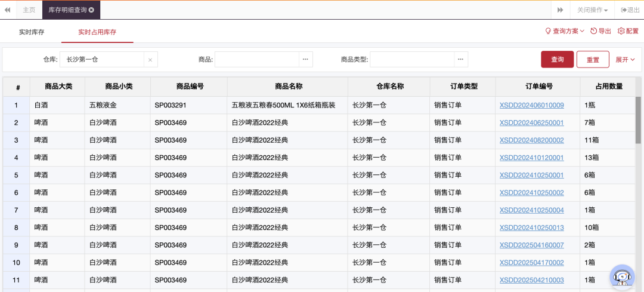Click into the 商品类型 input field

(x=412, y=59)
